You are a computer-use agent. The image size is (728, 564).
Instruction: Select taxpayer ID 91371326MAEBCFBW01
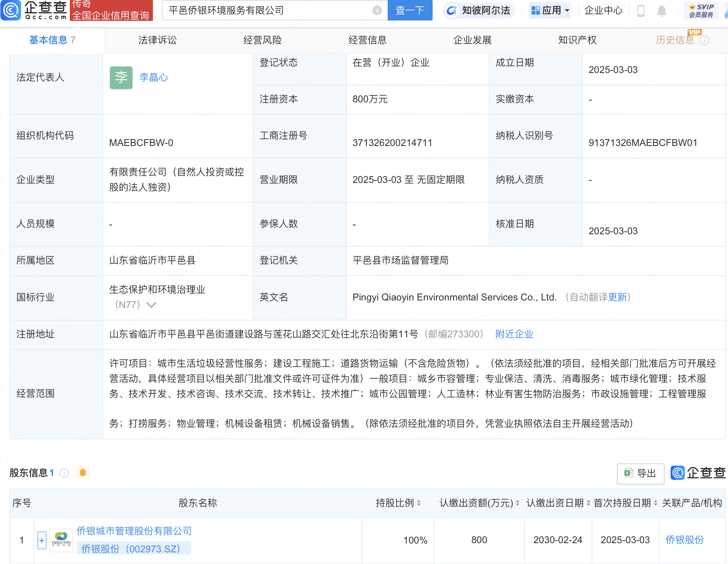(x=643, y=143)
